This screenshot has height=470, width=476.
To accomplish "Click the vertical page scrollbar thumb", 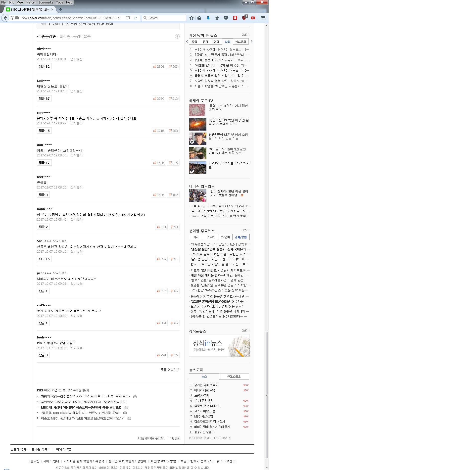I will 266,395.
